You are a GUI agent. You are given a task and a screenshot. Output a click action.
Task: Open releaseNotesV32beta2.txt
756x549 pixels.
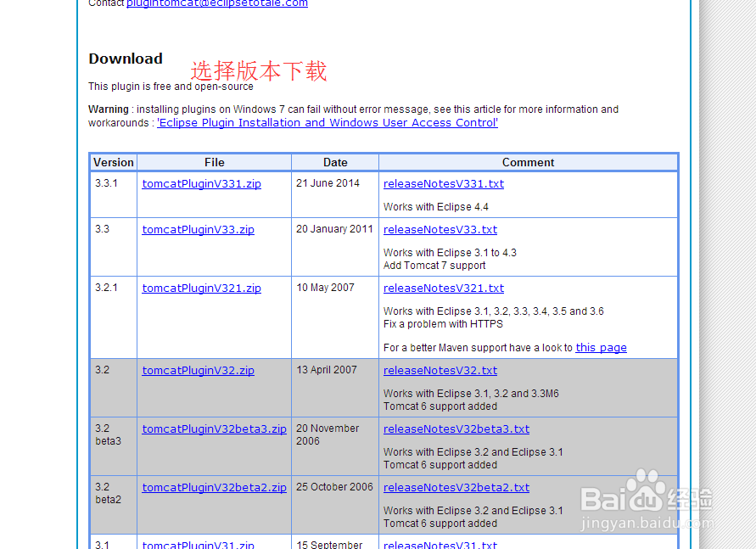pos(456,487)
